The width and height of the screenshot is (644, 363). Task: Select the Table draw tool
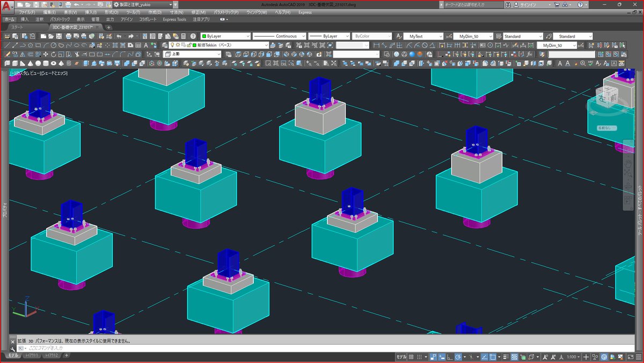[x=138, y=45]
